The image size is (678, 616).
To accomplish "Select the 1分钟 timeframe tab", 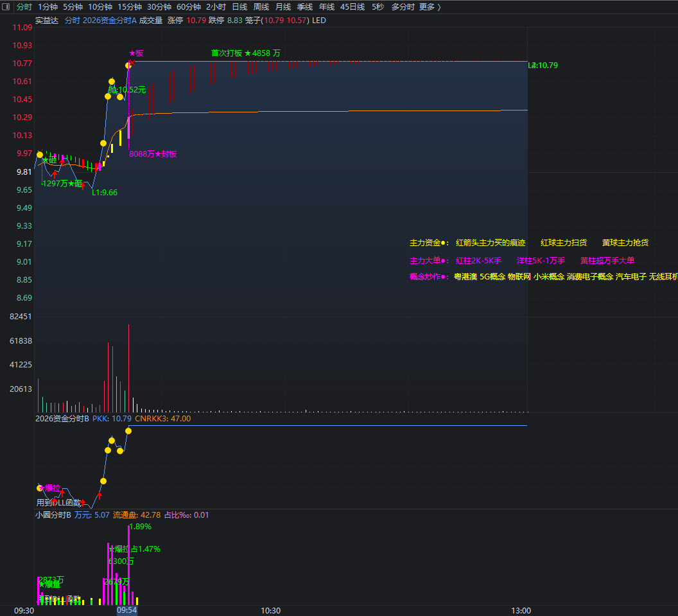I will [x=48, y=7].
